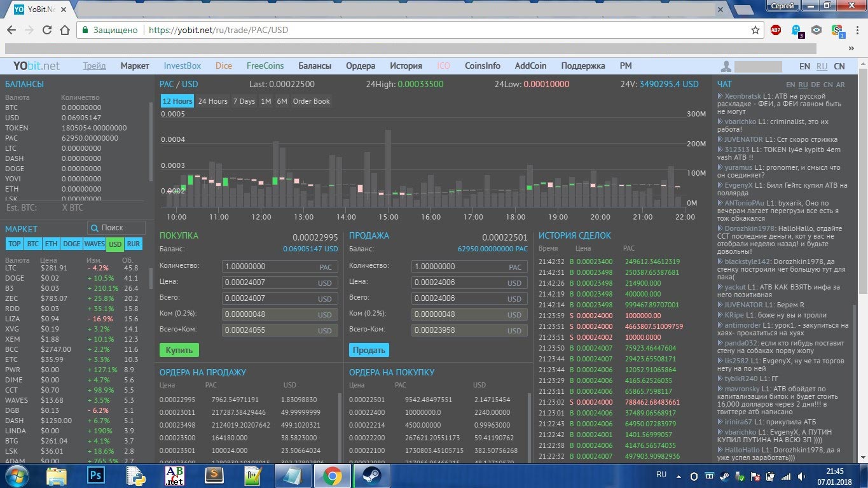
Task: Open the Dice menu item
Action: click(224, 66)
